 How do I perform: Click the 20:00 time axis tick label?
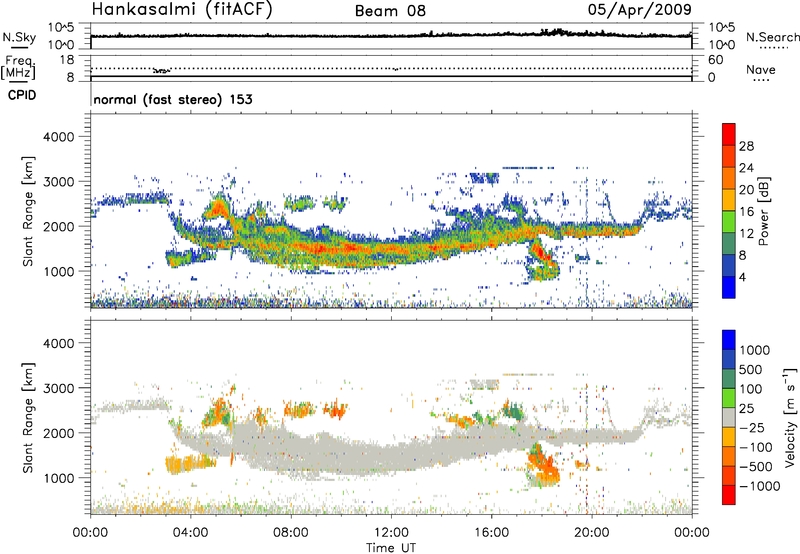pyautogui.click(x=592, y=533)
